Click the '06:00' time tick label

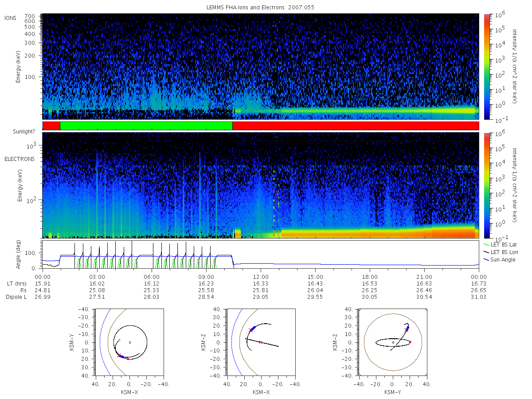(x=152, y=277)
